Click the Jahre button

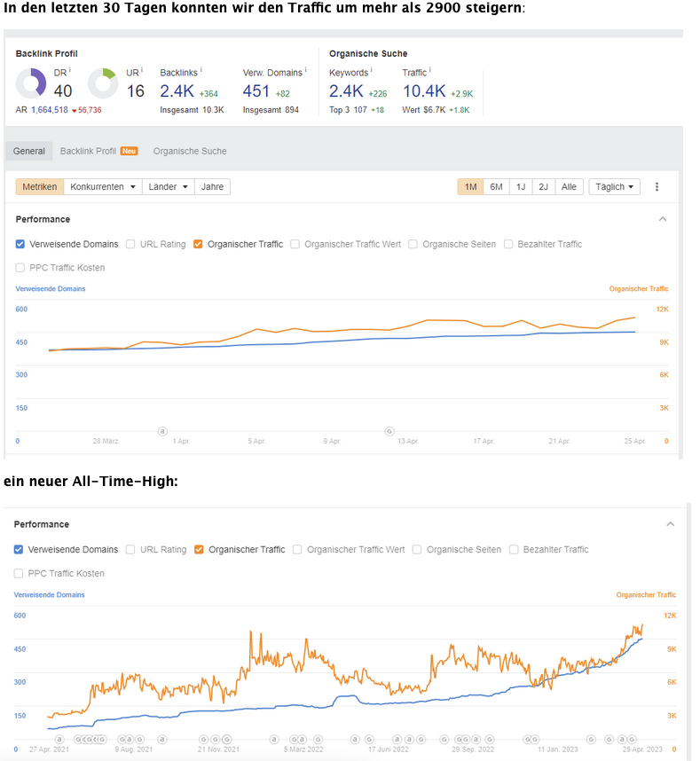pos(213,187)
